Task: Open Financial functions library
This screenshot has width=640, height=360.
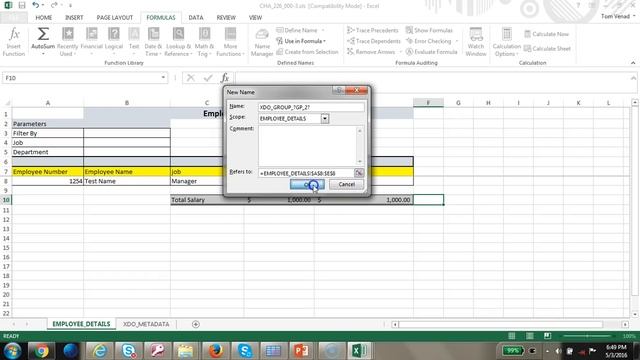Action: (91, 42)
